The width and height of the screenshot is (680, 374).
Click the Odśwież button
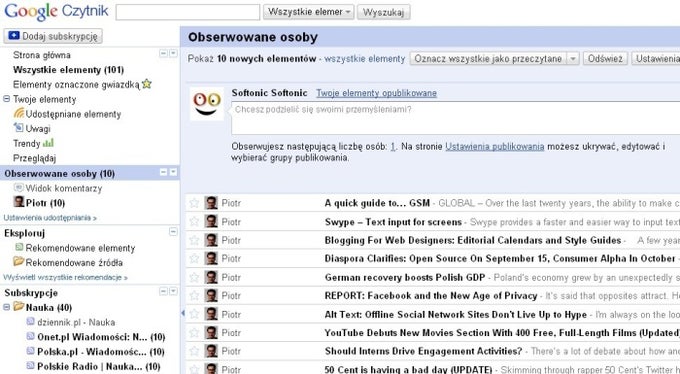tap(605, 59)
